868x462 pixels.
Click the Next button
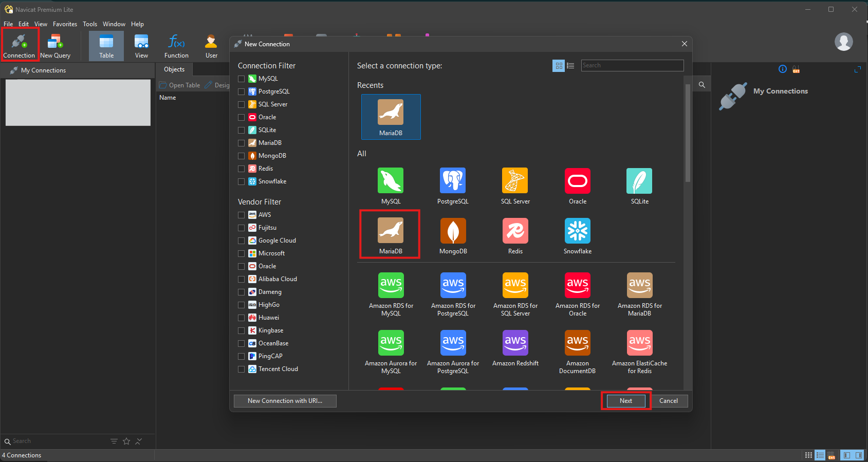(625, 401)
